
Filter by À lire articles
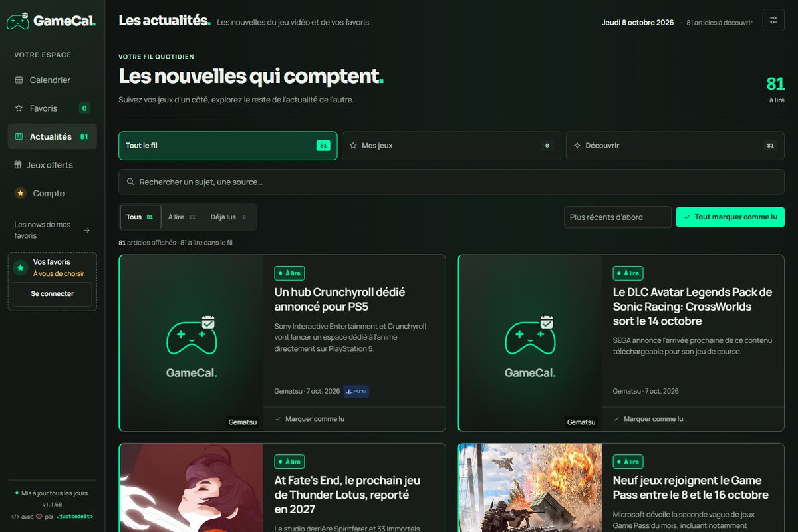[x=182, y=217]
